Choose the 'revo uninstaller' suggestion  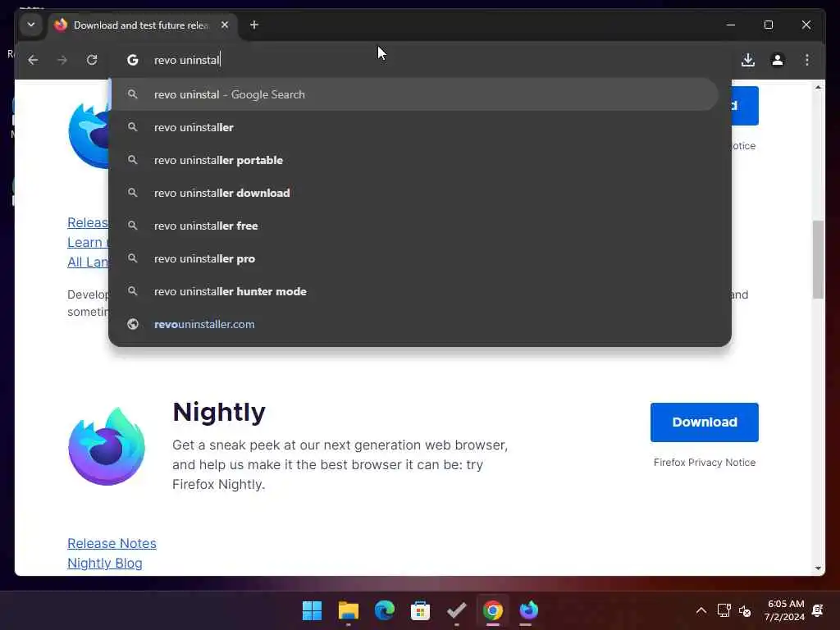click(413, 127)
